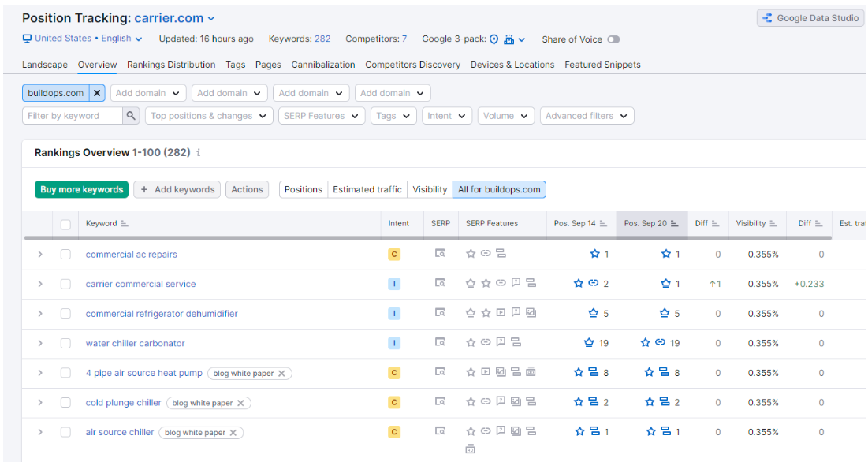
Task: Expand the commercial ac repairs row
Action: [40, 255]
